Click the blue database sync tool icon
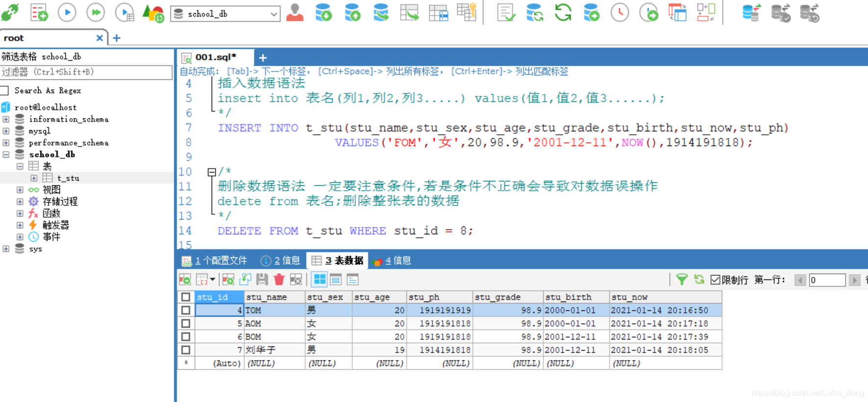 tap(751, 13)
